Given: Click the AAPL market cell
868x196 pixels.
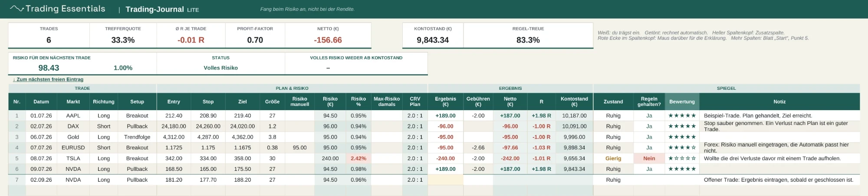Looking at the screenshot, I should [73, 116].
